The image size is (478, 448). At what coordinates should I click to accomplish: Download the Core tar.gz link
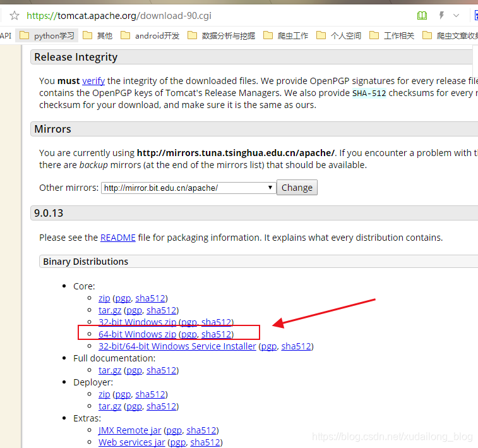point(110,310)
